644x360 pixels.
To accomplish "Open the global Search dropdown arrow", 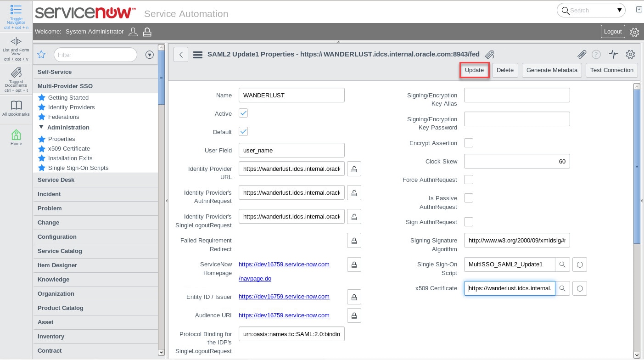I will [x=619, y=10].
